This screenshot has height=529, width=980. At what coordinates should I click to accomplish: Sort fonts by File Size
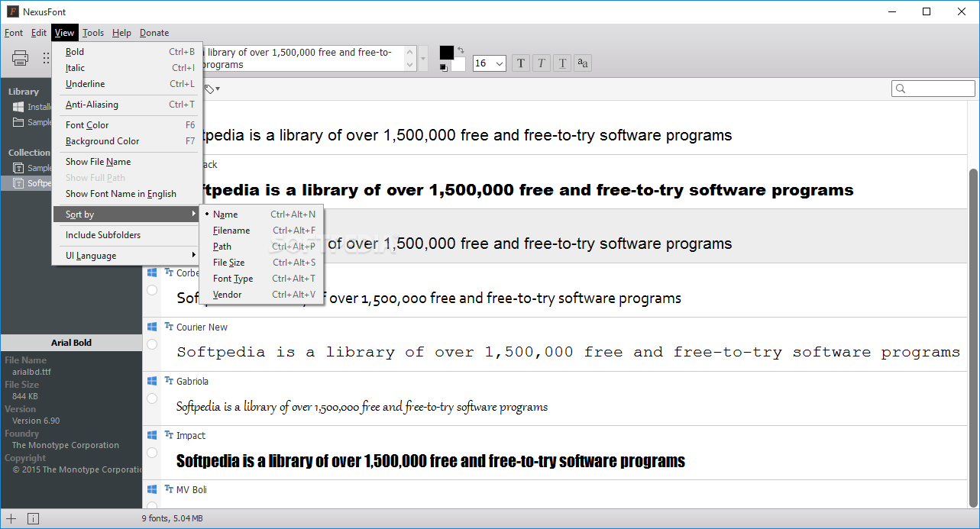coord(261,263)
